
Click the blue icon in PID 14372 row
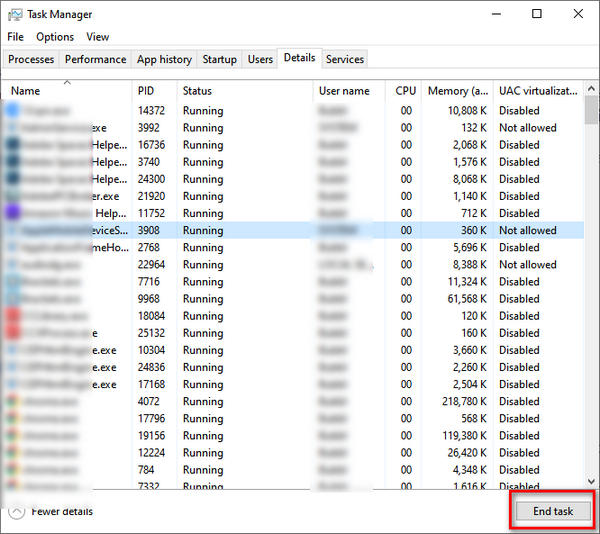(13, 110)
